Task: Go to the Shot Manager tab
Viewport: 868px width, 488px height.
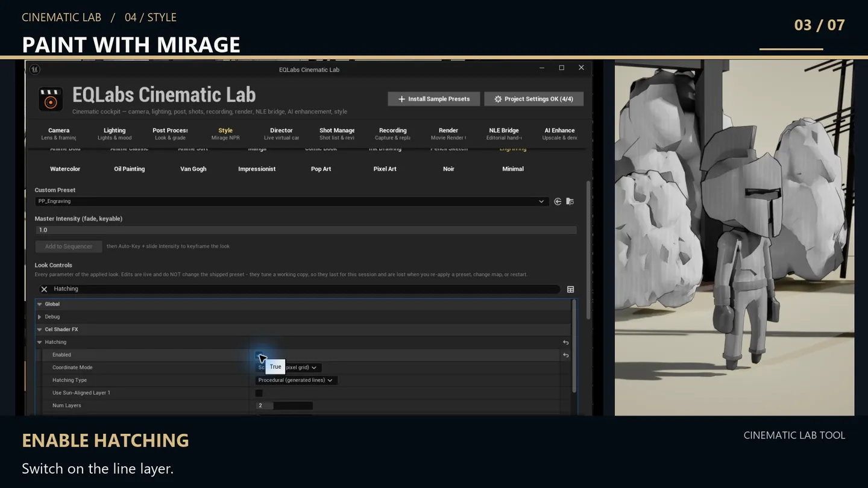Action: (x=337, y=134)
